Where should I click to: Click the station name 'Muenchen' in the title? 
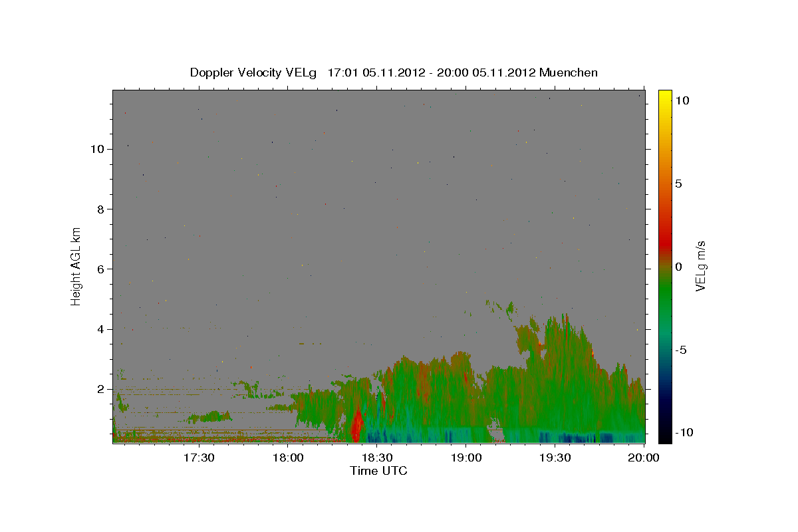pos(569,72)
